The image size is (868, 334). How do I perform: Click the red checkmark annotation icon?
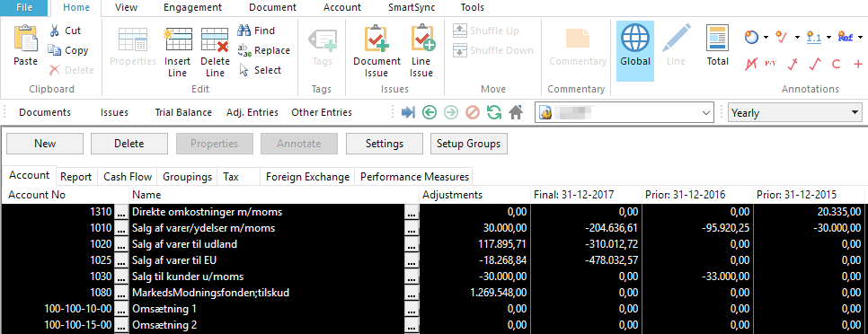[x=782, y=37]
